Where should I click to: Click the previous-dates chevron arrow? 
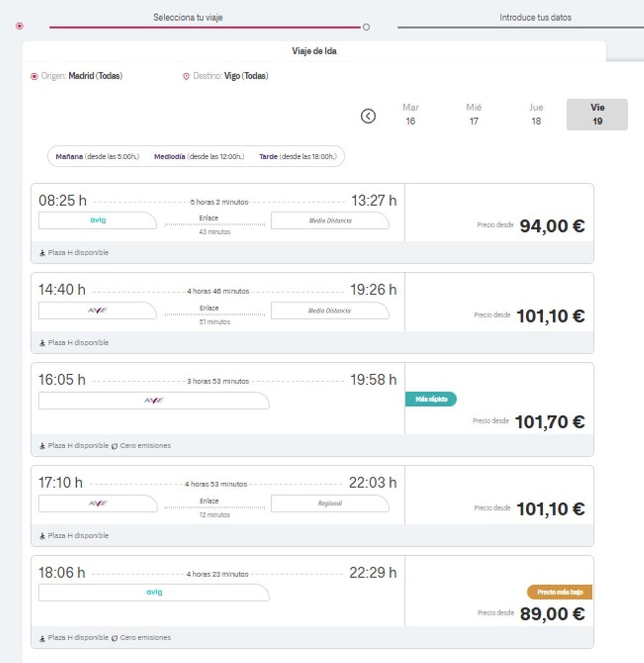[368, 116]
